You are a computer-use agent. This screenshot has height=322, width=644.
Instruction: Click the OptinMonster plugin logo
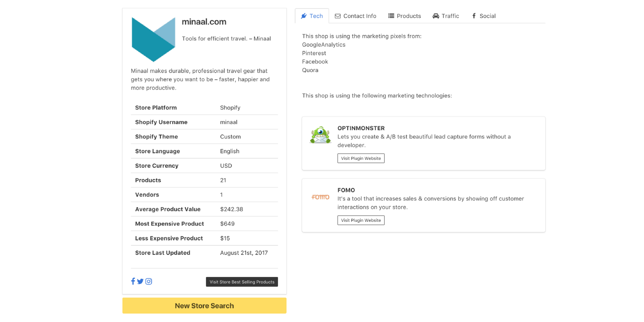pos(320,135)
